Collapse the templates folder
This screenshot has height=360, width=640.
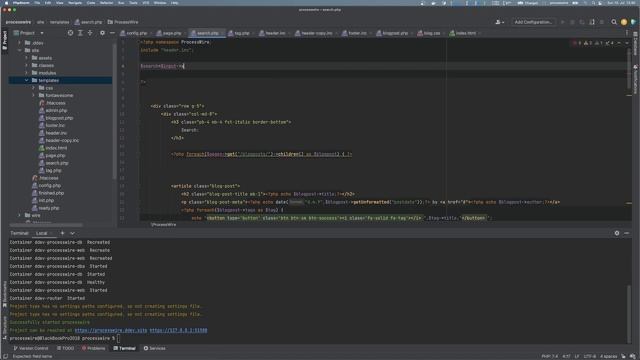(x=27, y=80)
